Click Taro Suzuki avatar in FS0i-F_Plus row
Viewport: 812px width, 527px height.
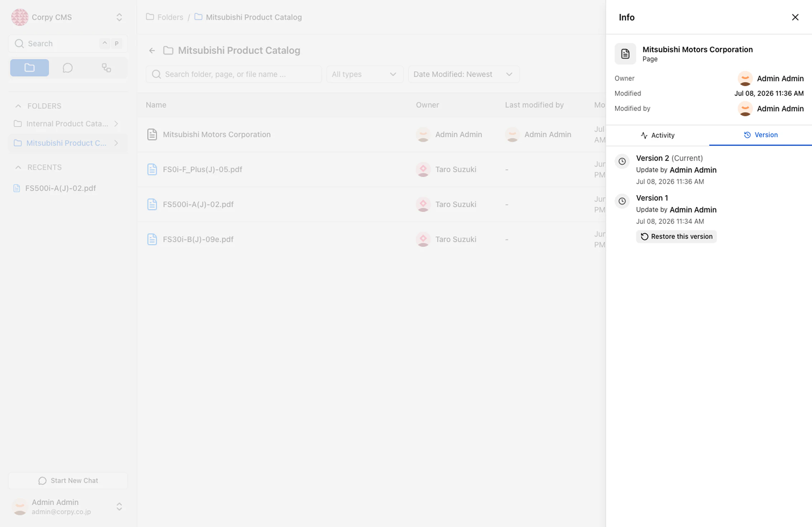423,169
